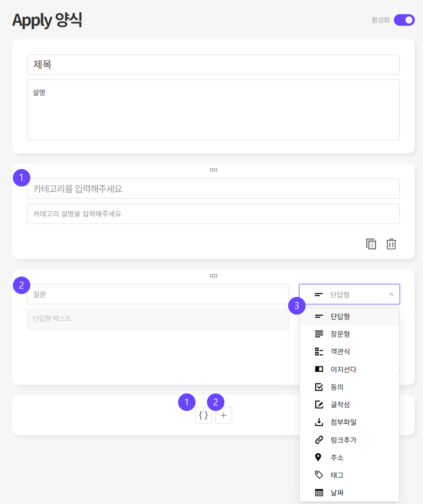Click the 질문 question input field
This screenshot has height=504, width=423.
point(158,294)
